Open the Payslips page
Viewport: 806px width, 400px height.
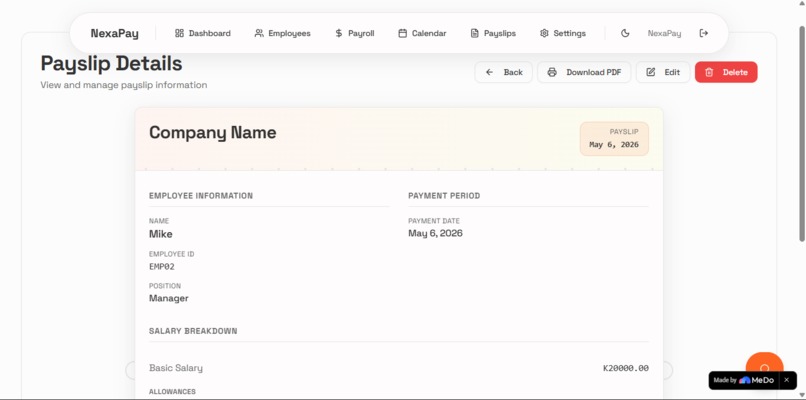tap(493, 33)
